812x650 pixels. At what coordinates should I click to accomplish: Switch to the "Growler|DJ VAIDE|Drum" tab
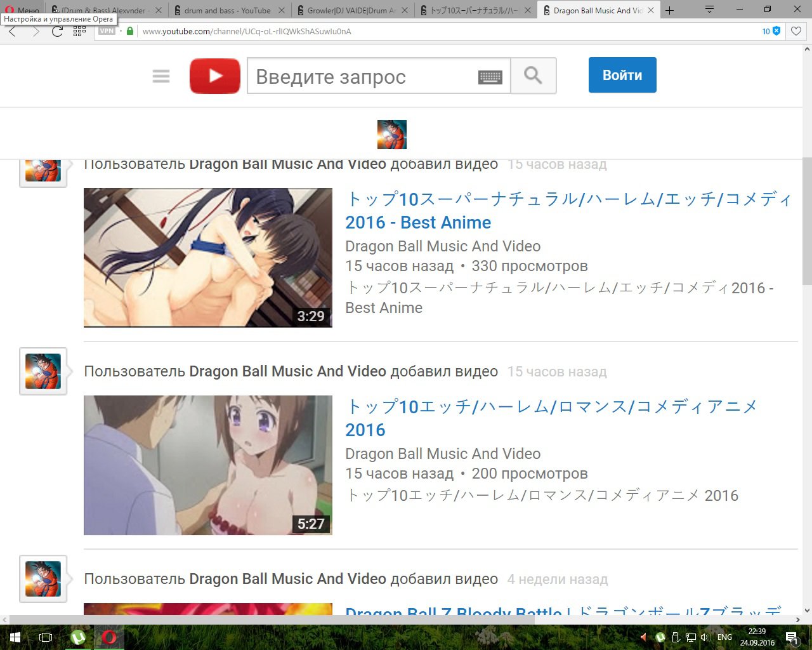[x=352, y=10]
